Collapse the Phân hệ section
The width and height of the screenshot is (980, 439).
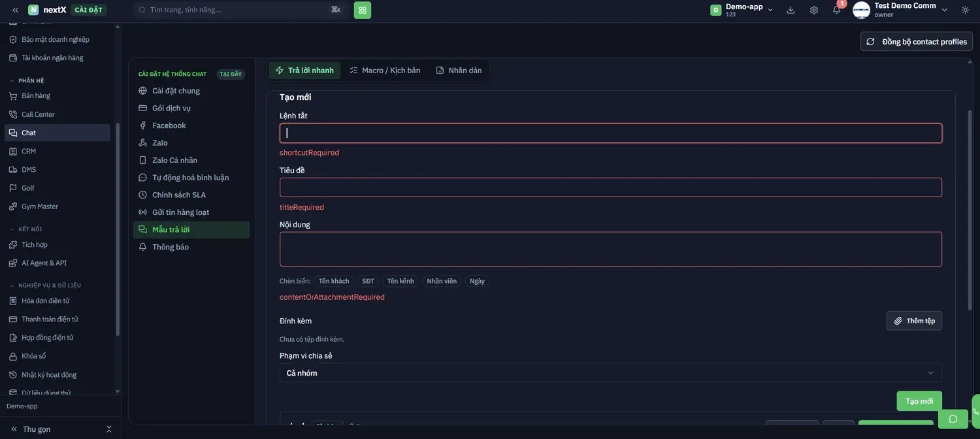coord(26,80)
